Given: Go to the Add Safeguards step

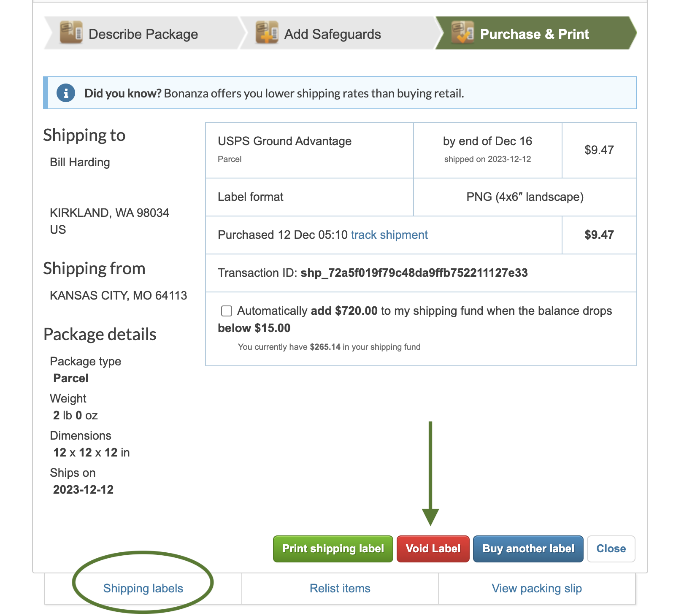Looking at the screenshot, I should [x=338, y=33].
